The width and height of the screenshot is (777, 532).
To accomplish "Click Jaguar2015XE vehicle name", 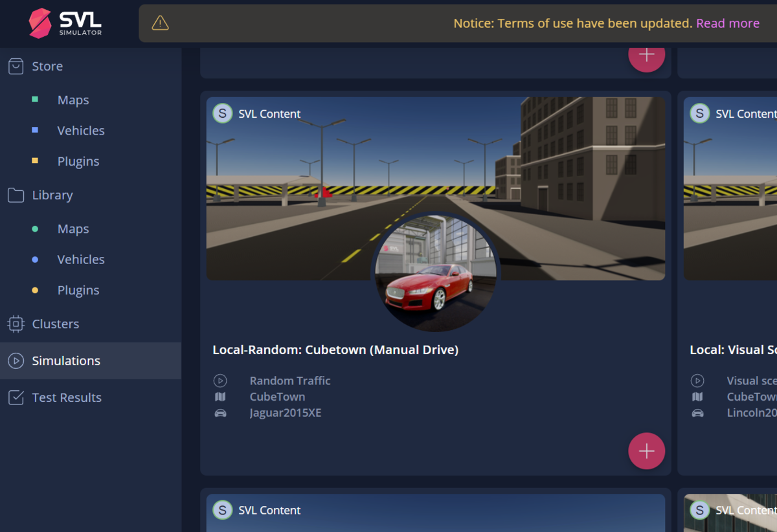I will coord(286,413).
